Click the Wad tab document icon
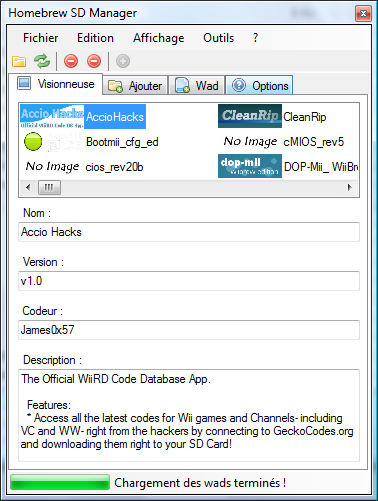 [x=182, y=86]
